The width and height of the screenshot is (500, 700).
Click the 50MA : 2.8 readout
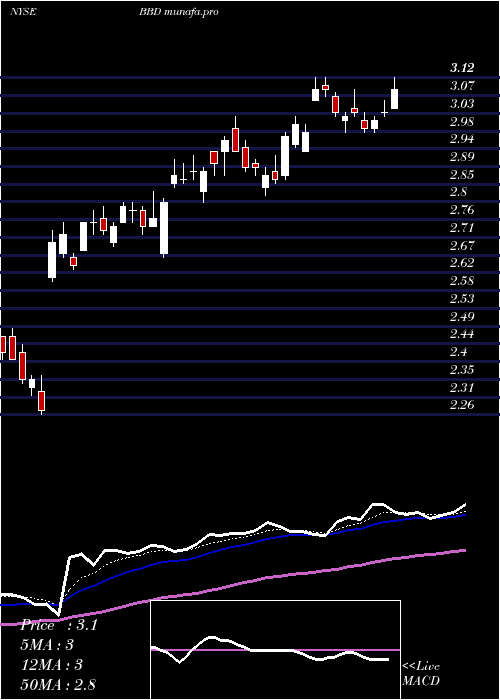[58, 684]
